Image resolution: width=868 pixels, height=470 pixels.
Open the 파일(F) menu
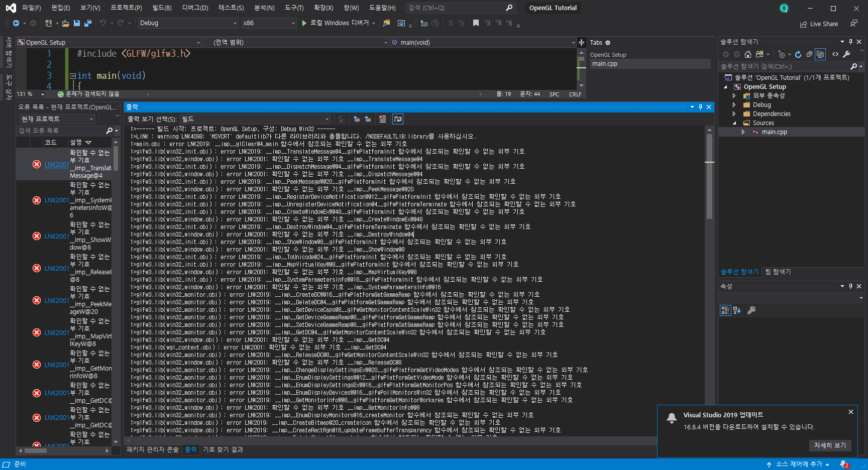(x=32, y=8)
